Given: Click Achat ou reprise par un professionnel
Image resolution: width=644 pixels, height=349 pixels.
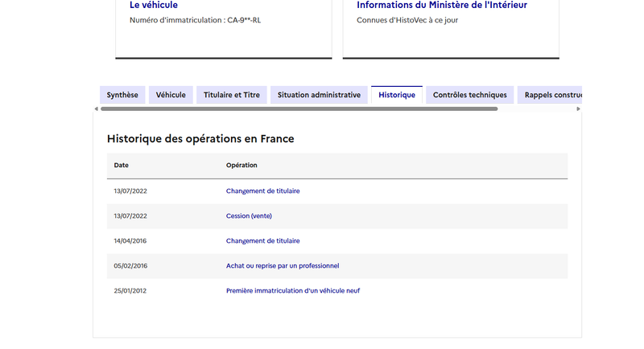Looking at the screenshot, I should [283, 265].
